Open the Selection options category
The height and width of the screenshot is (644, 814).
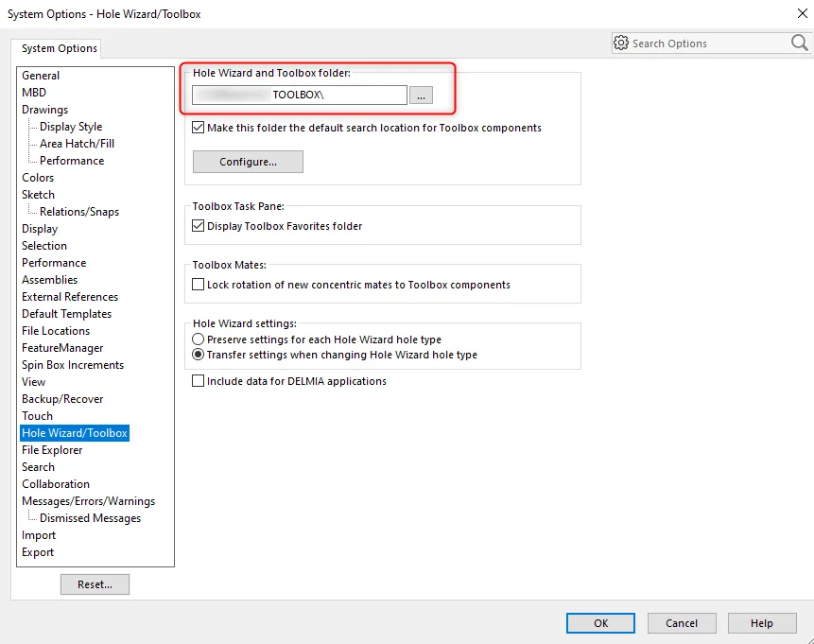point(44,246)
